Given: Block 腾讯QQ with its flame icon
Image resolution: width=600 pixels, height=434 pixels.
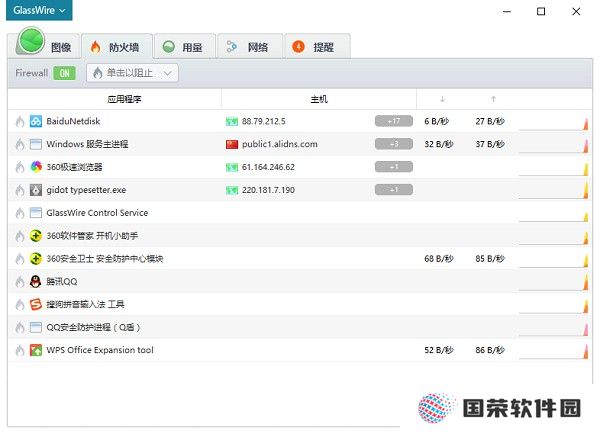Looking at the screenshot, I should (x=20, y=282).
